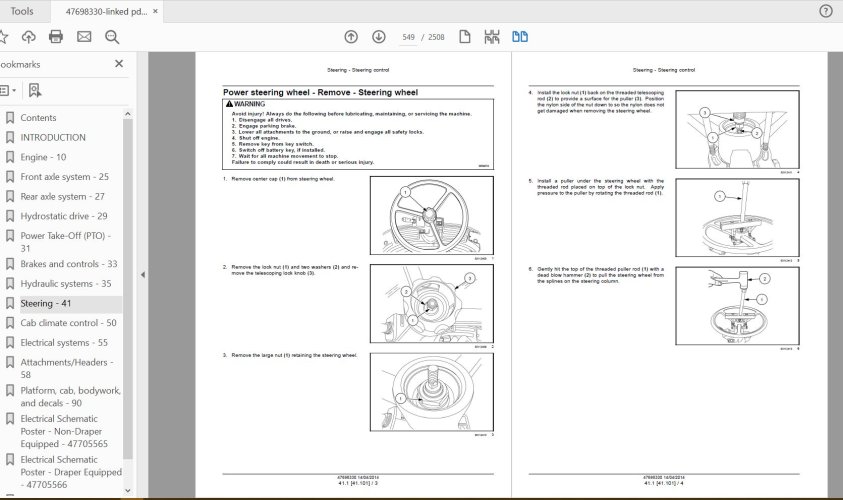843x500 pixels.
Task: Close the Bookmarks panel
Action: (x=119, y=63)
